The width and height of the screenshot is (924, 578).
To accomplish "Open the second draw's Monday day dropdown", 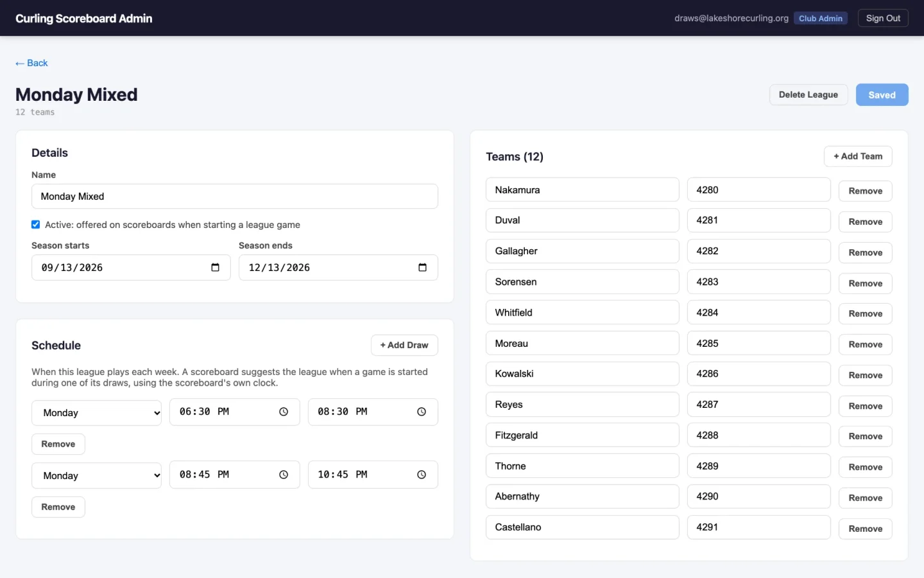I will click(x=96, y=475).
